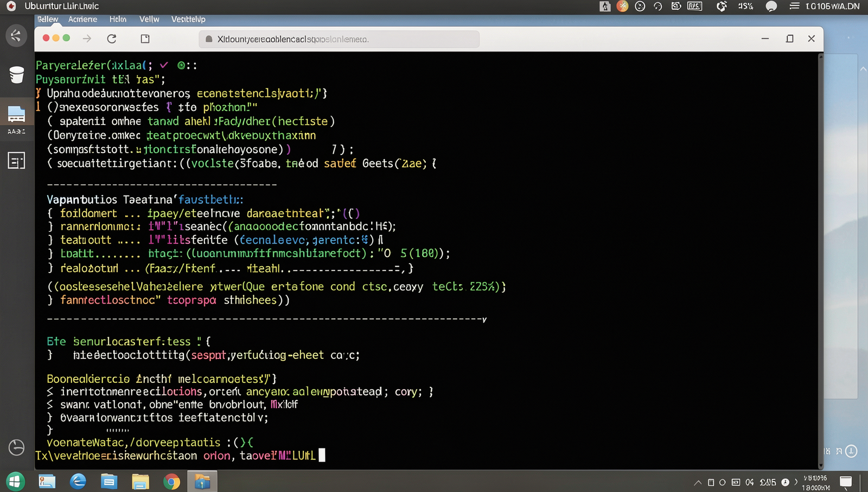Open the Helm menu
The image size is (868, 492).
(x=118, y=19)
